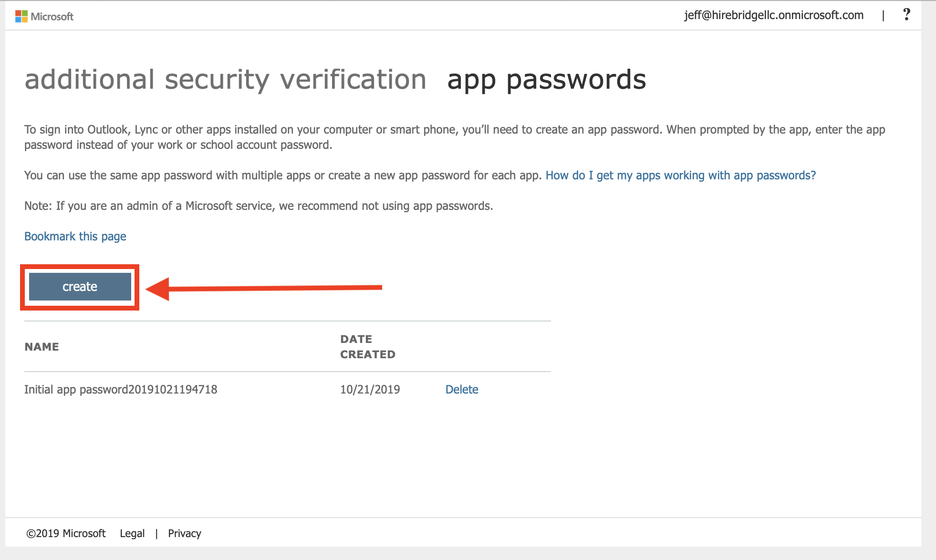Viewport: 936px width, 560px height.
Task: Click the 10/21/2019 date cell
Action: coord(370,390)
